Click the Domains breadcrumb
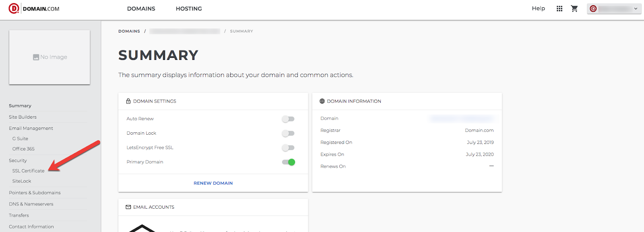644x232 pixels. [x=129, y=31]
